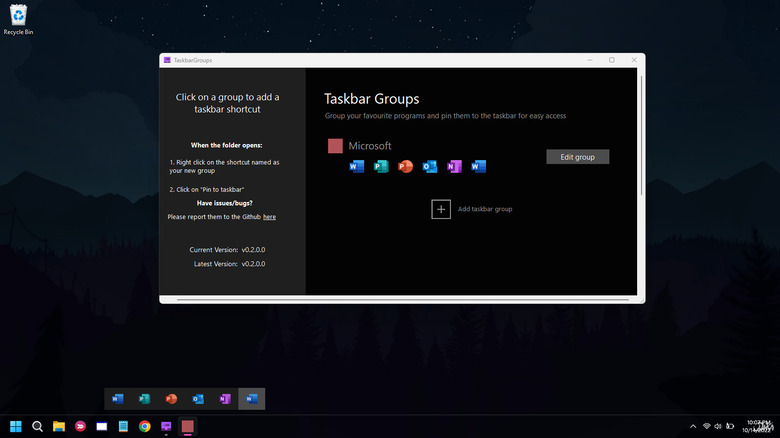
Task: Click the battery tray icon
Action: 730,427
